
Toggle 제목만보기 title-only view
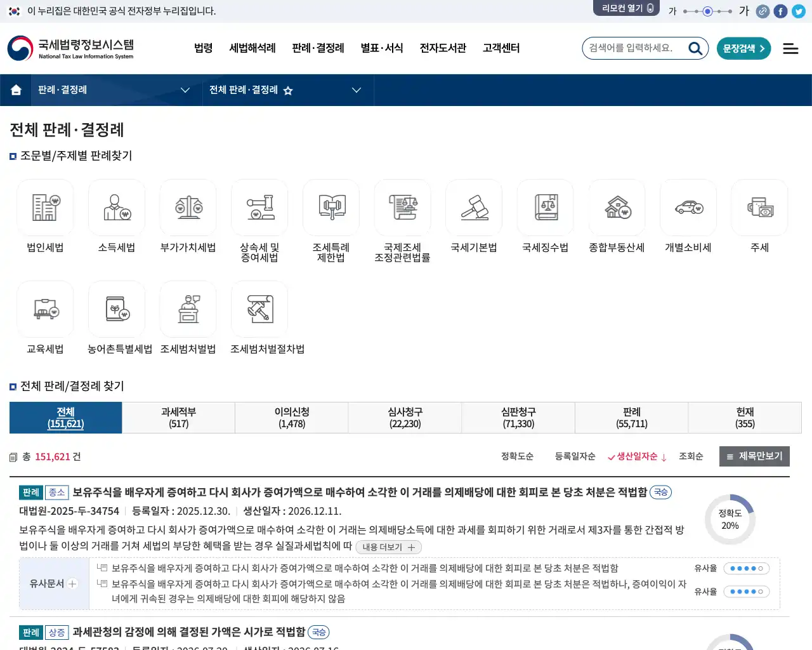[754, 456]
